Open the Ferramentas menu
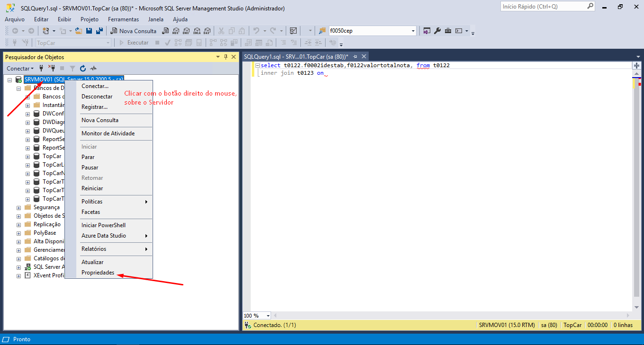 (123, 19)
